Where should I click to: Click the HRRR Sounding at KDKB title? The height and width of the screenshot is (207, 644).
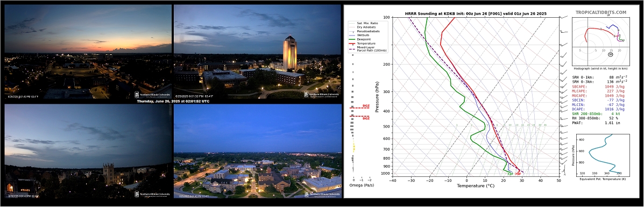click(476, 13)
